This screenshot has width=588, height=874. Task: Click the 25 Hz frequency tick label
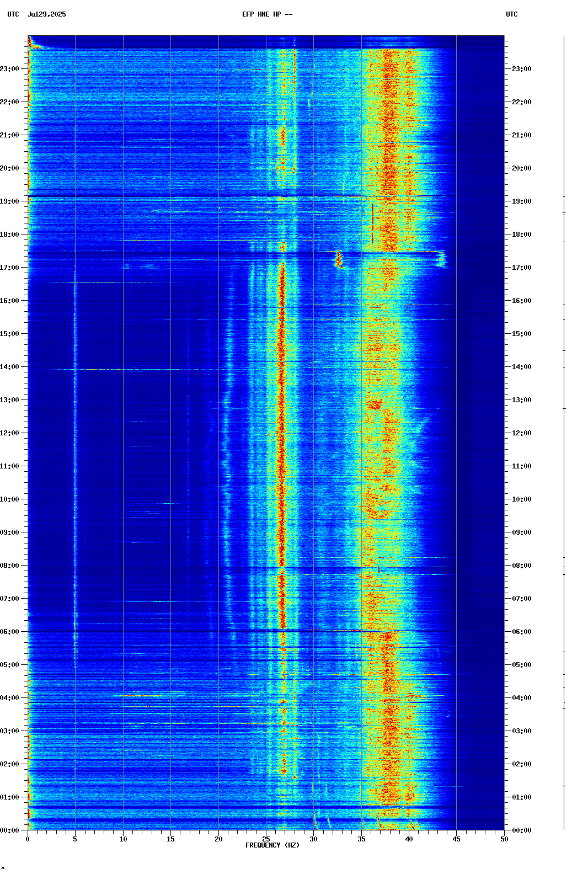[266, 839]
